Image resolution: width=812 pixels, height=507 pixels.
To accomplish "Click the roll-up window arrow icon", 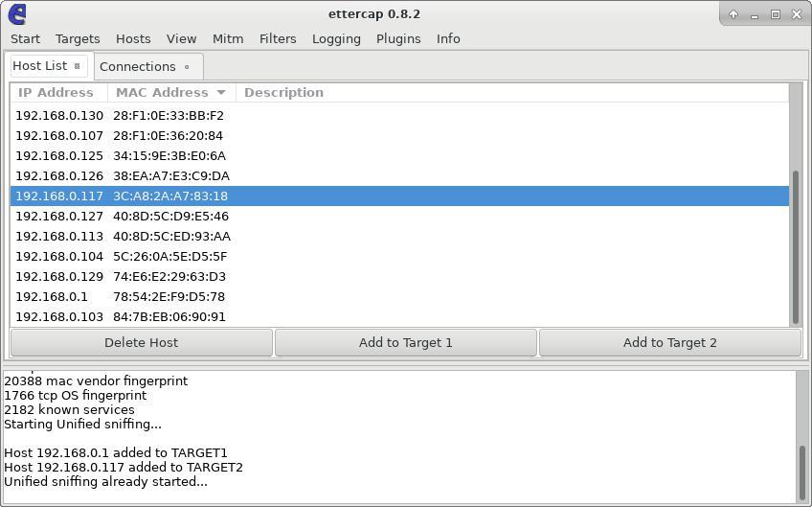I will click(x=733, y=14).
